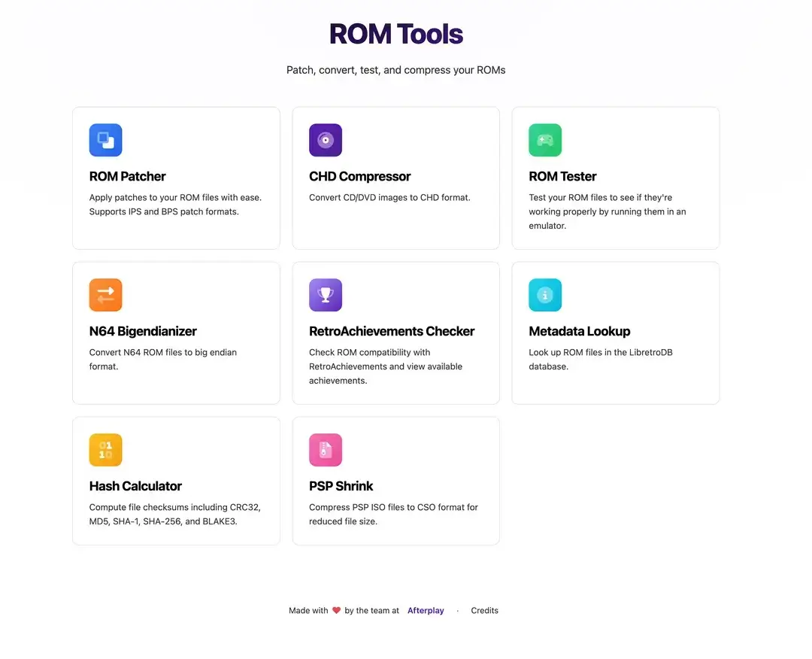Click the blue ROM Patcher icon
This screenshot has height=659, width=812.
105,140
